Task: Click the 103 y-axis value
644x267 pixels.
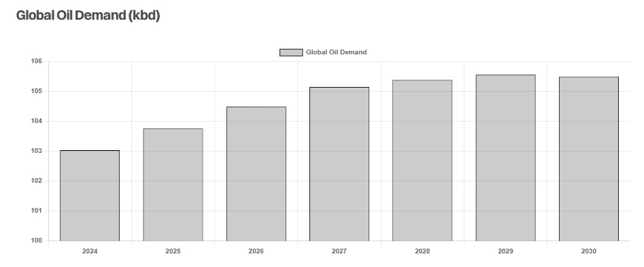Action: point(37,152)
